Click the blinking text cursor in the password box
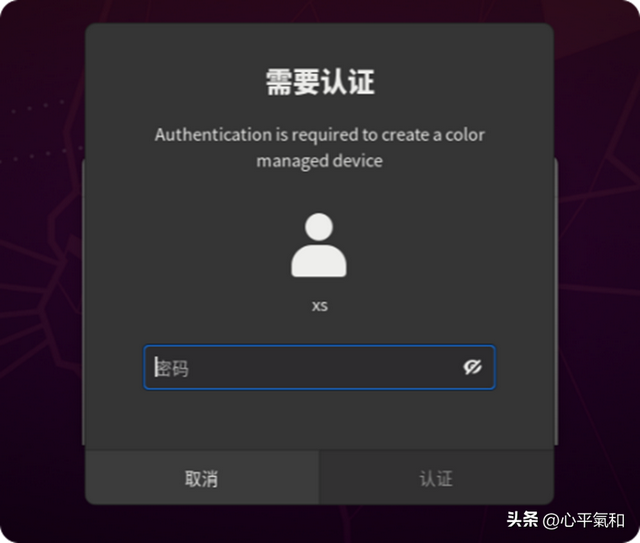The height and width of the screenshot is (543, 640). pyautogui.click(x=156, y=367)
